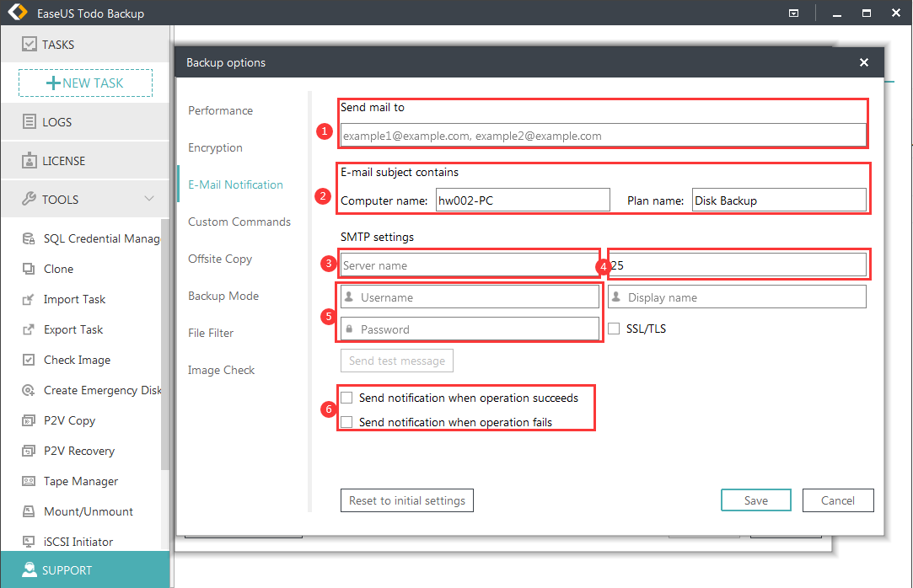Maximize the EaseUS Todo Backup window
This screenshot has height=588, width=913.
point(867,13)
